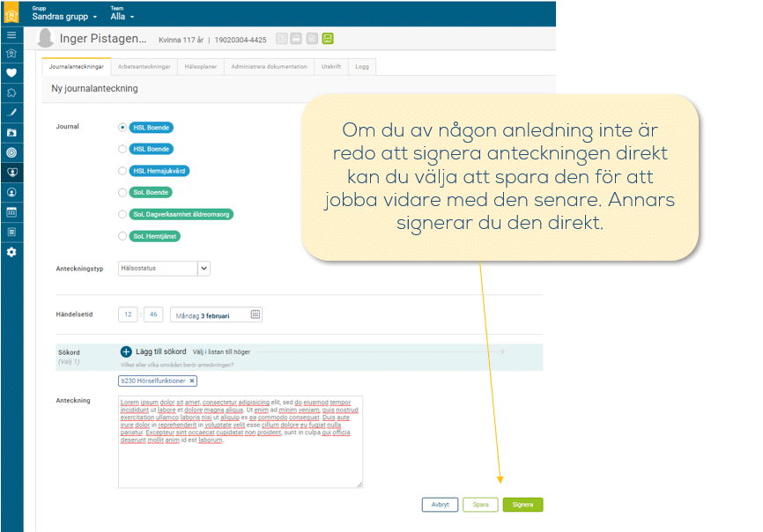
Task: Open settings gear in the sidebar
Action: pos(11,252)
